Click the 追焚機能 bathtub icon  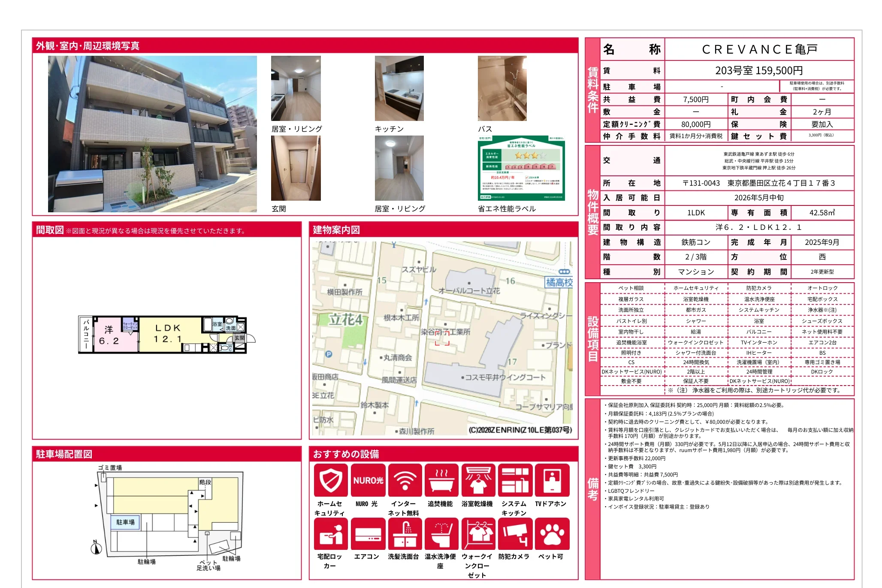tap(441, 480)
